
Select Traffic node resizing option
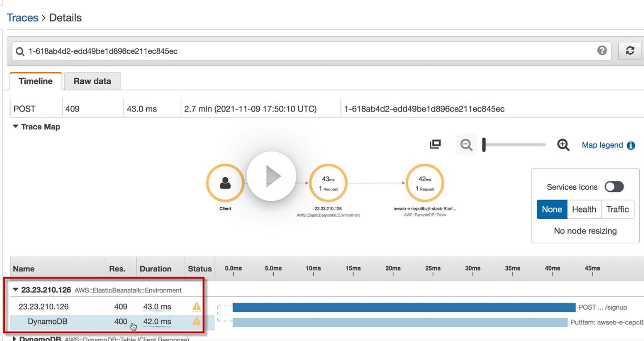[617, 209]
